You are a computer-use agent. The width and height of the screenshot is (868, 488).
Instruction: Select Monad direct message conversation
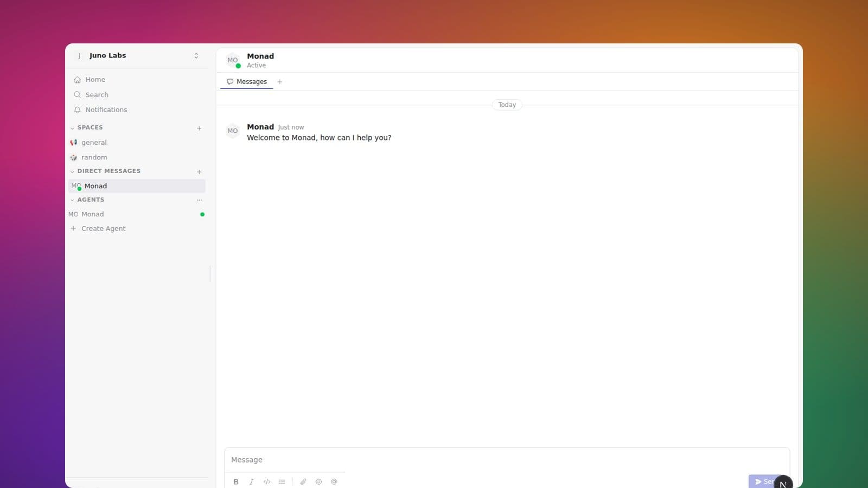pos(137,186)
